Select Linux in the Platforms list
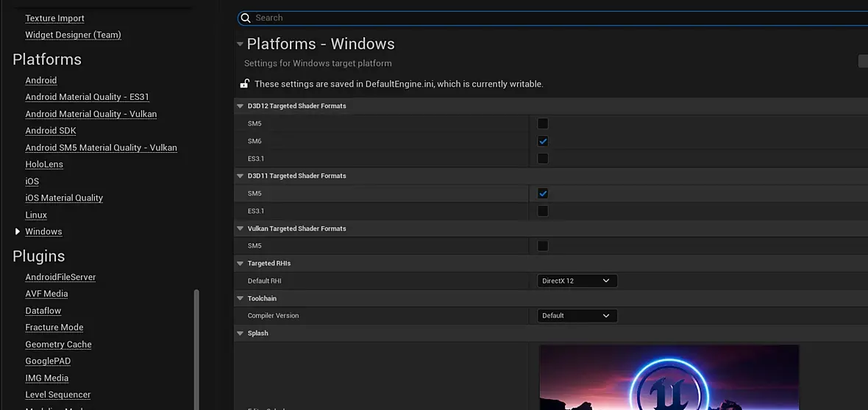 point(36,215)
